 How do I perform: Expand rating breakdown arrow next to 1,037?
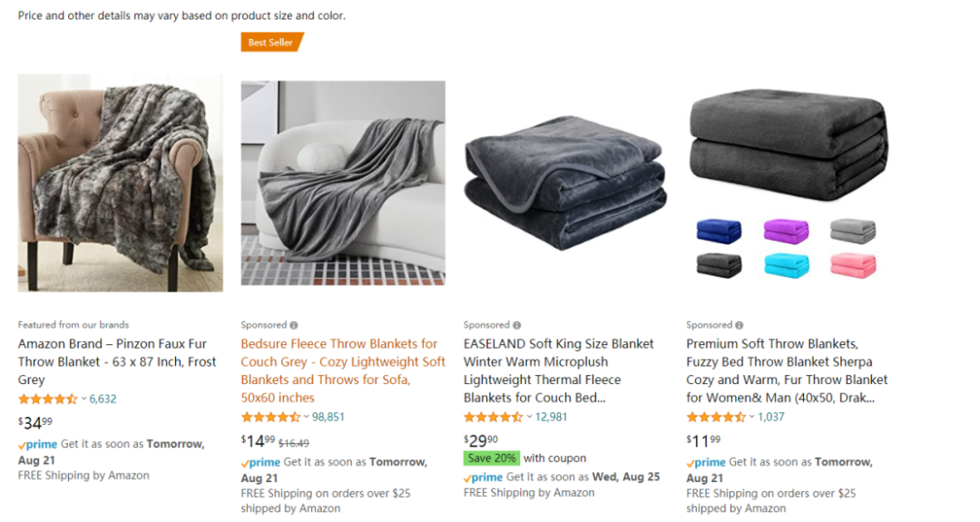pos(752,417)
